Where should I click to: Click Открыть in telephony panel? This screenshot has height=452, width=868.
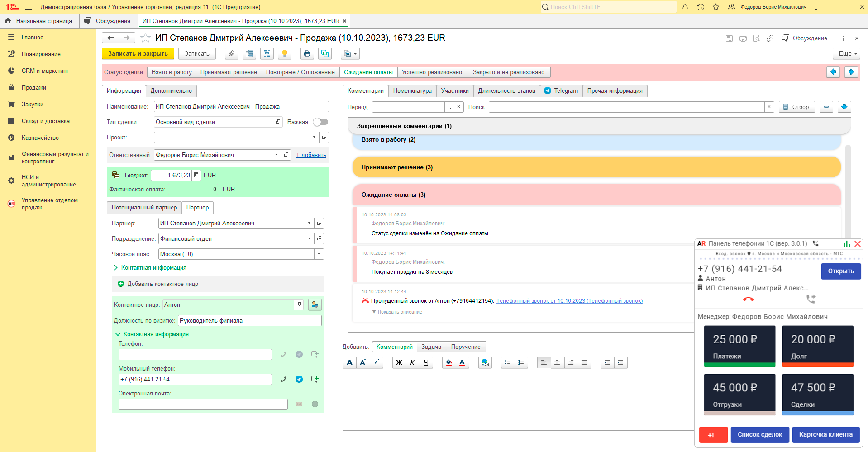[x=841, y=271]
